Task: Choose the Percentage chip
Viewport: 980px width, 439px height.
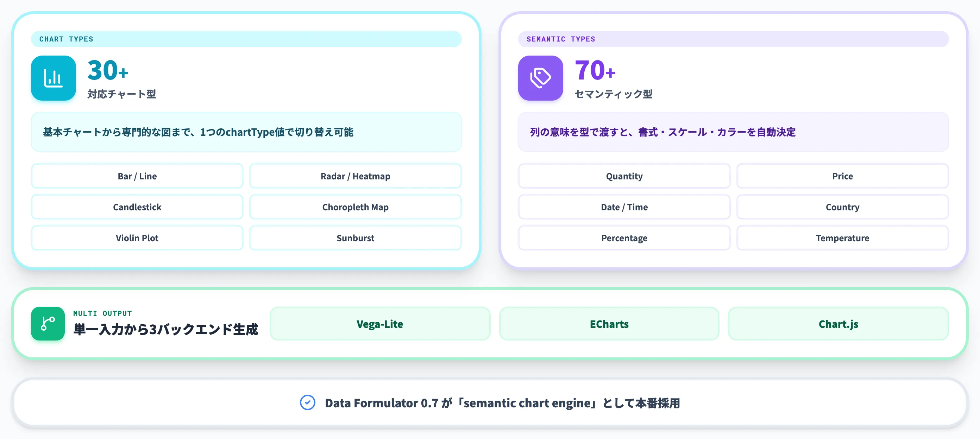Action: pyautogui.click(x=624, y=238)
